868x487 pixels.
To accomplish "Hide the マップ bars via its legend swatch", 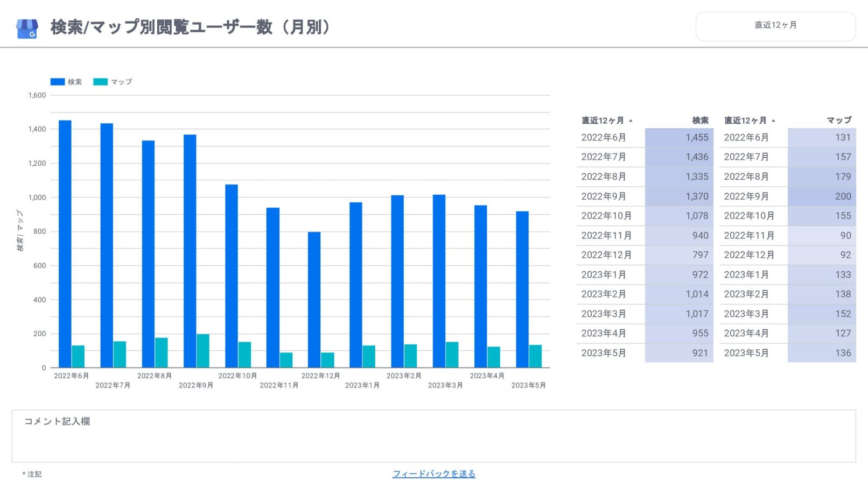I will (100, 81).
